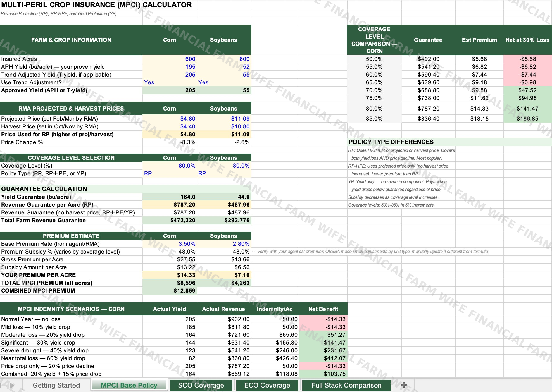
Task: Select Soybeans Projected Price $11.09 cell
Action: click(x=224, y=119)
